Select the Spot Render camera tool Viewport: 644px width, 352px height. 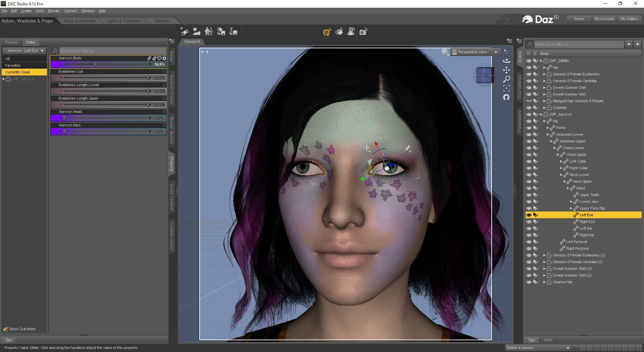pos(363,32)
